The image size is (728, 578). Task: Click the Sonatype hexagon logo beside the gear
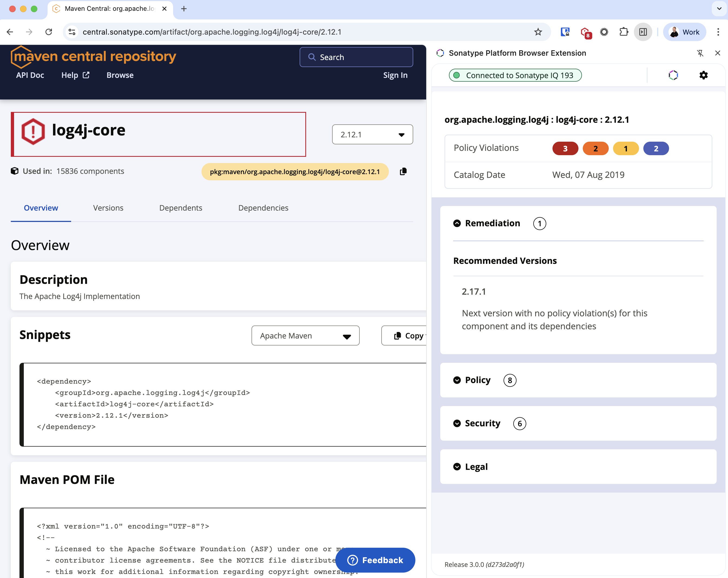673,75
